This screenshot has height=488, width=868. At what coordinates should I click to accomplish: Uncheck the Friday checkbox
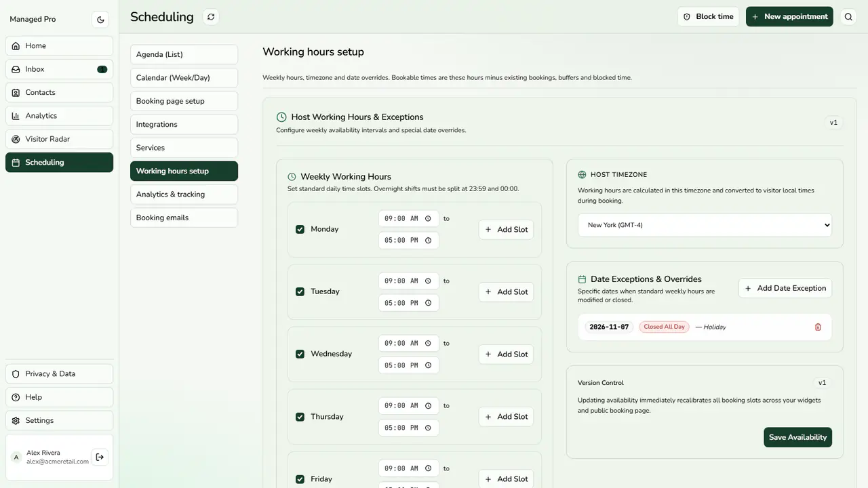coord(300,479)
